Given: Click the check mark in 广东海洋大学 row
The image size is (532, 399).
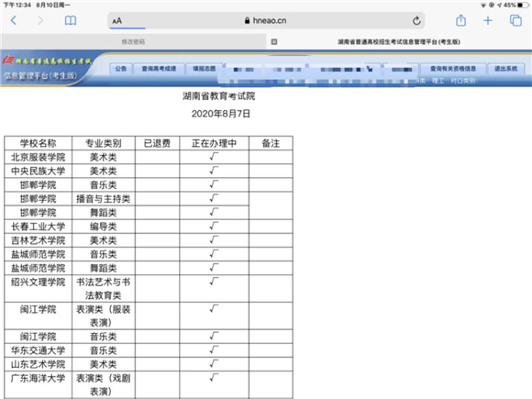Looking at the screenshot, I should click(214, 377).
